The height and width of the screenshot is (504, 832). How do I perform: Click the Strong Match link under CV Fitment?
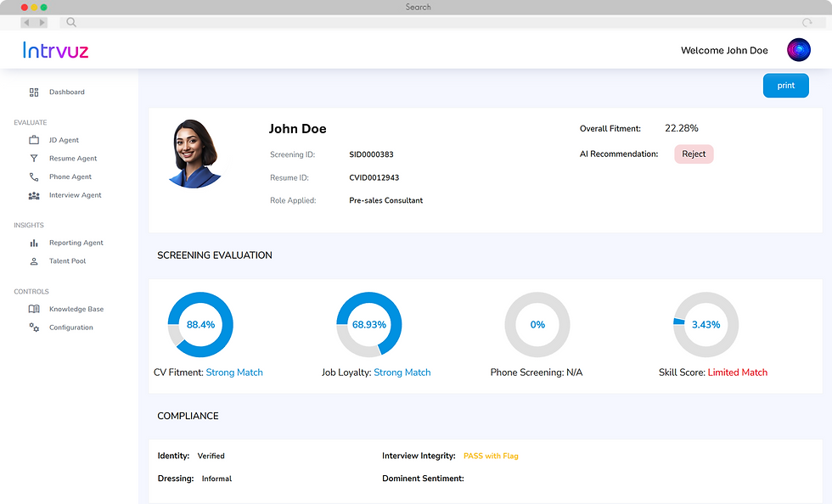click(234, 372)
